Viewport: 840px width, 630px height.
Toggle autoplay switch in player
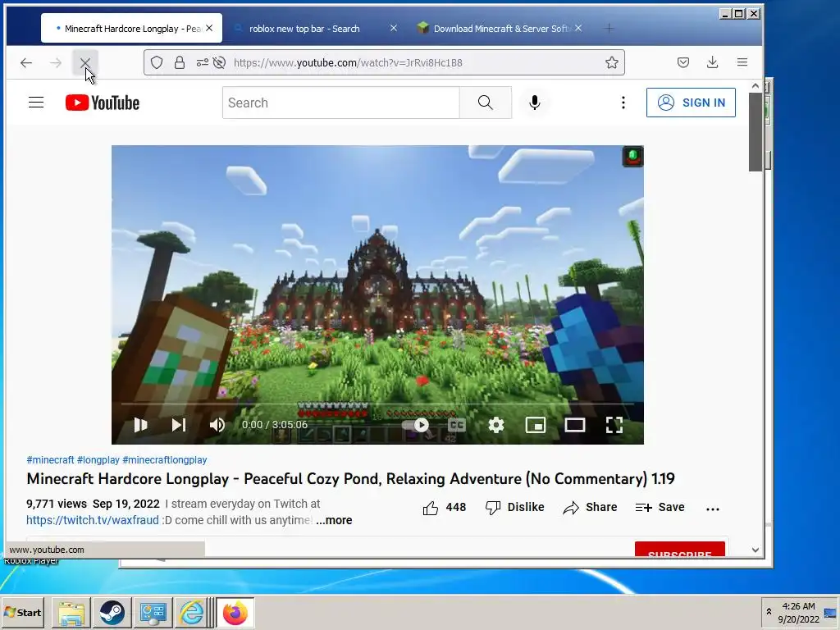(x=416, y=425)
